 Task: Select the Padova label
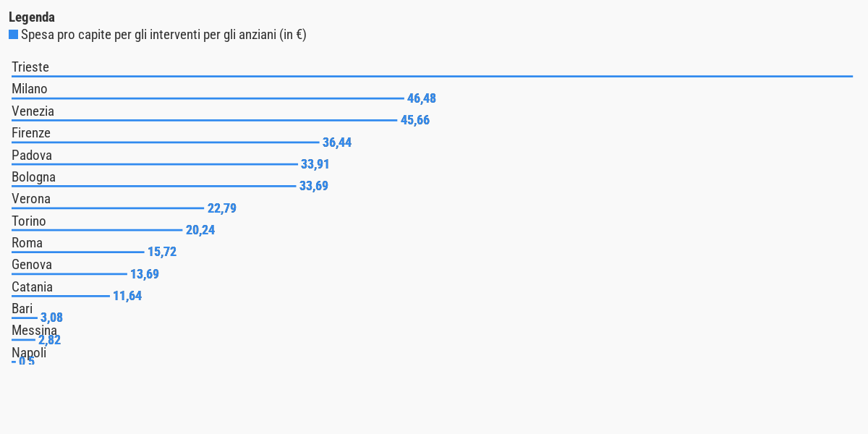click(x=32, y=156)
